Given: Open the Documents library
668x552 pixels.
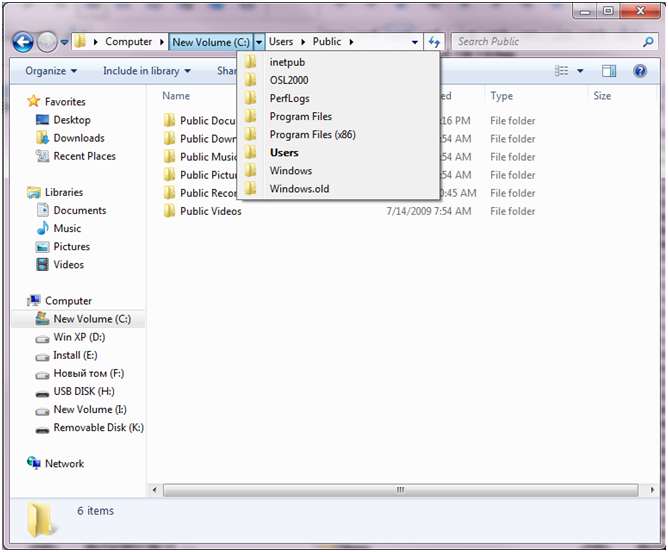Looking at the screenshot, I should [80, 210].
